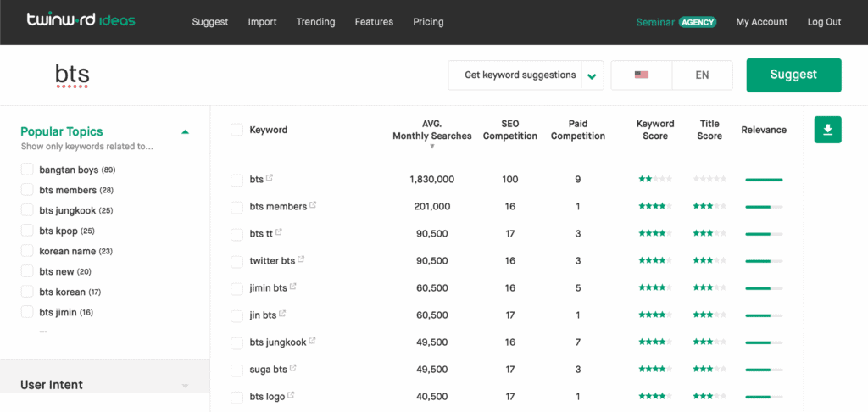Go to the Pricing page
Viewport: 868px width, 412px height.
click(x=428, y=22)
